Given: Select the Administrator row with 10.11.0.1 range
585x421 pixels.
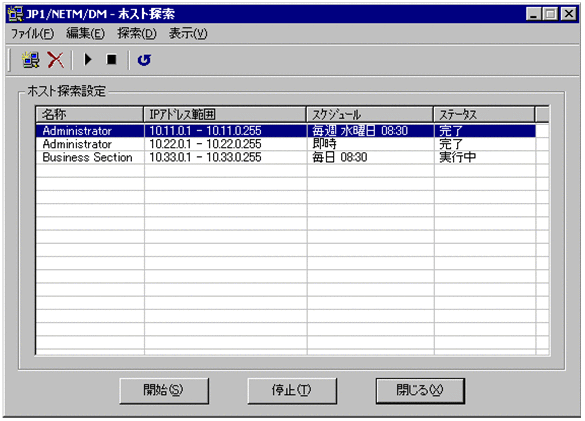Looking at the screenshot, I should pyautogui.click(x=286, y=131).
